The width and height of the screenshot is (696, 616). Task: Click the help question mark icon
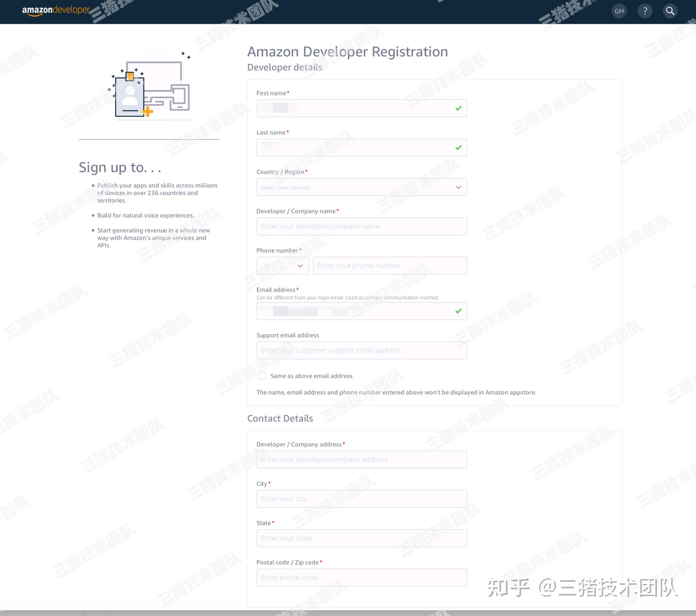(645, 11)
